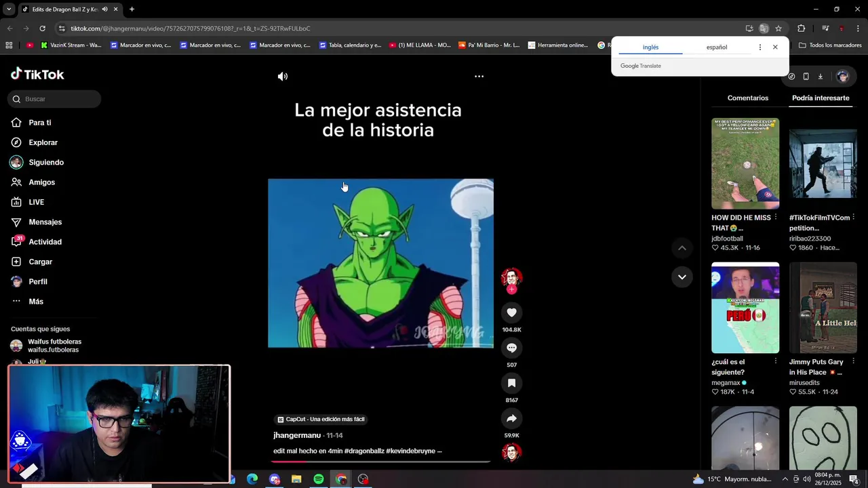Click the TikTok coins icon in header
The height and width of the screenshot is (488, 868).
coord(791,77)
